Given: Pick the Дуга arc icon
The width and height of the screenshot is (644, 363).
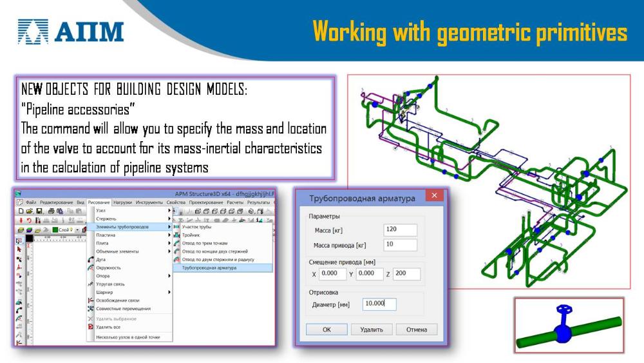Looking at the screenshot, I should (x=91, y=260).
